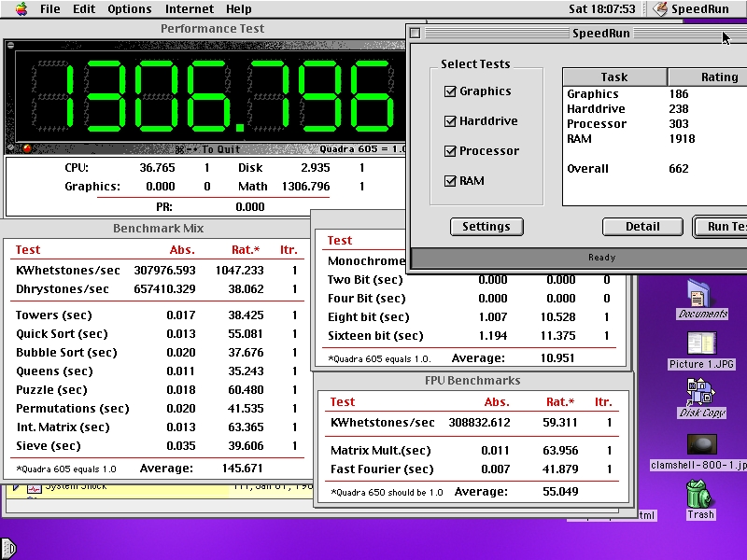747x560 pixels.
Task: Click the Matrix Mult.(sec) row
Action: click(x=472, y=451)
